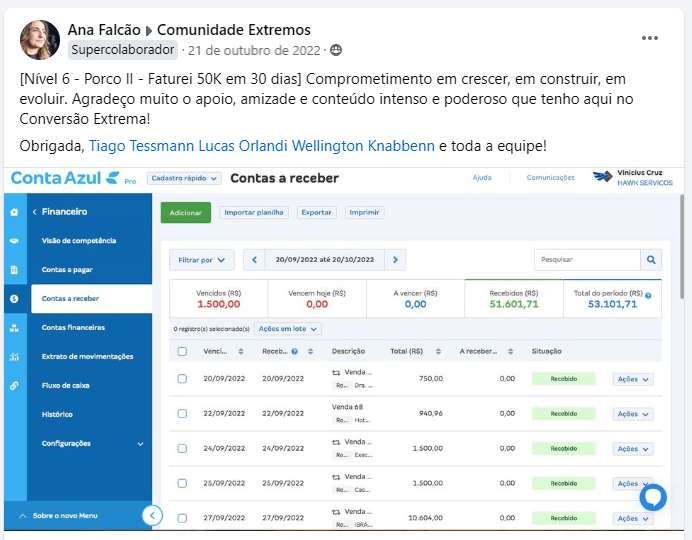The height and width of the screenshot is (540, 692).
Task: Open Tiago Tessmann profile link
Action: coord(141,146)
